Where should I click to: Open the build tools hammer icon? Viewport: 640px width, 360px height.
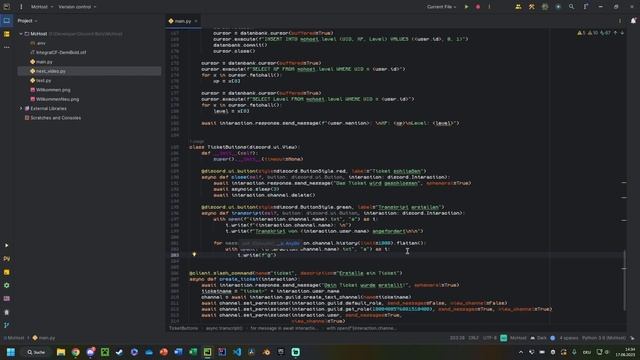[x=531, y=7]
